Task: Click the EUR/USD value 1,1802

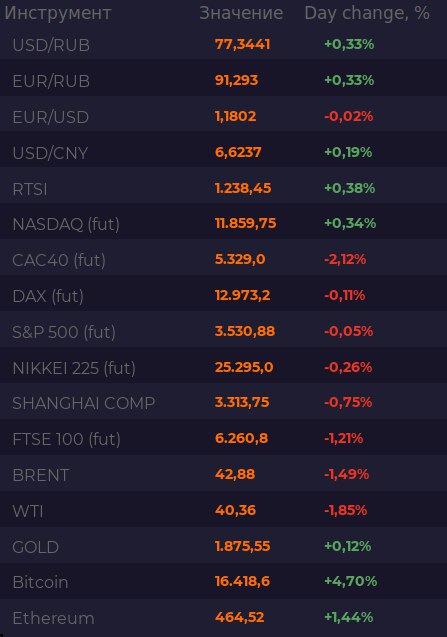Action: [236, 116]
